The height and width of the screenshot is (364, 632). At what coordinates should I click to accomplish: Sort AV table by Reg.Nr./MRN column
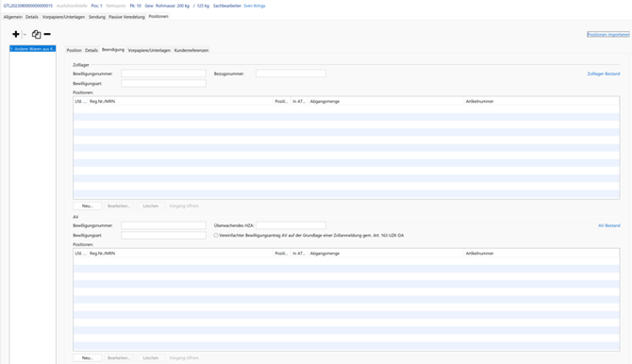pos(180,254)
